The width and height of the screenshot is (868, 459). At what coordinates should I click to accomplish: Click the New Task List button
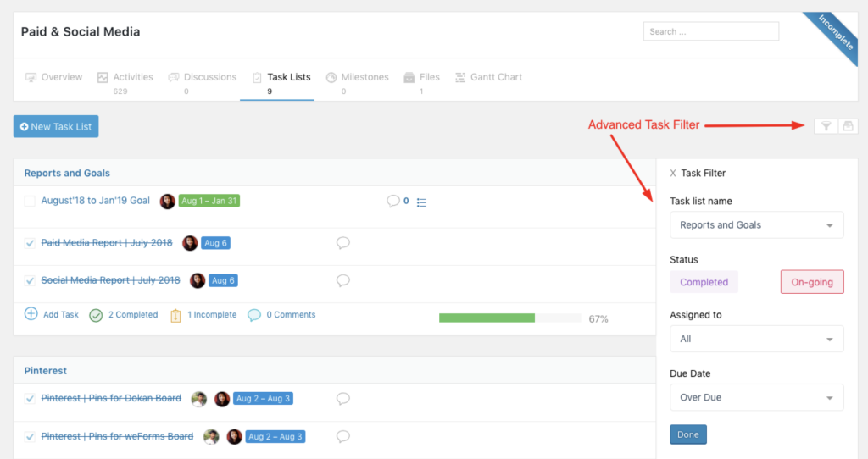click(x=56, y=127)
